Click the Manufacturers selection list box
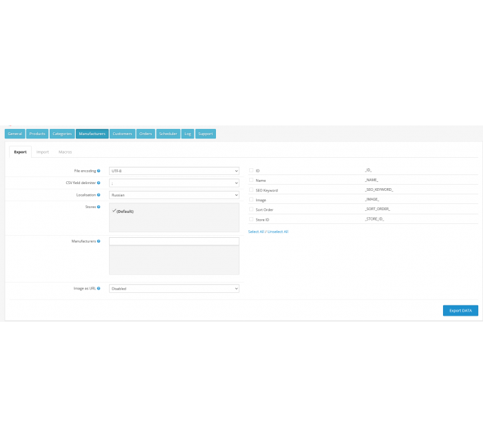Image resolution: width=483 pixels, height=448 pixels. 174,260
